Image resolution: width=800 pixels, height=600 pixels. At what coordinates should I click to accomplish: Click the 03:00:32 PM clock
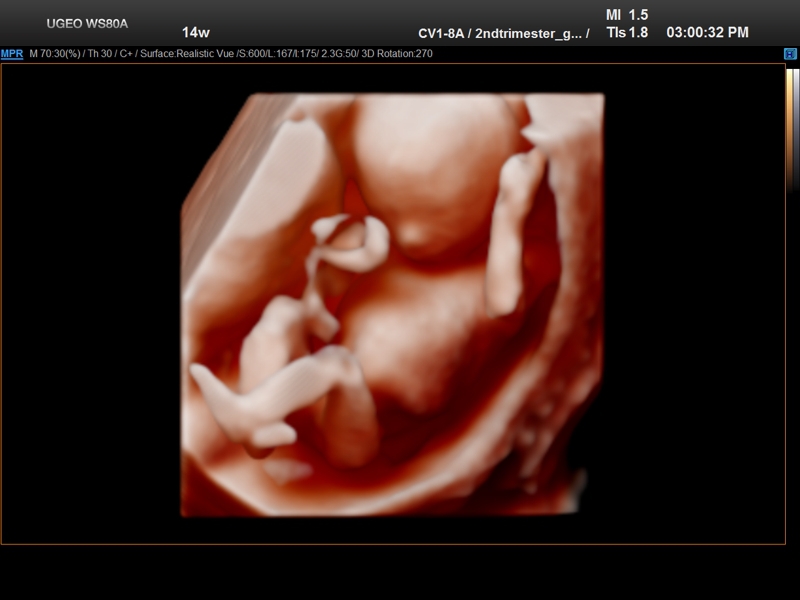coord(707,32)
